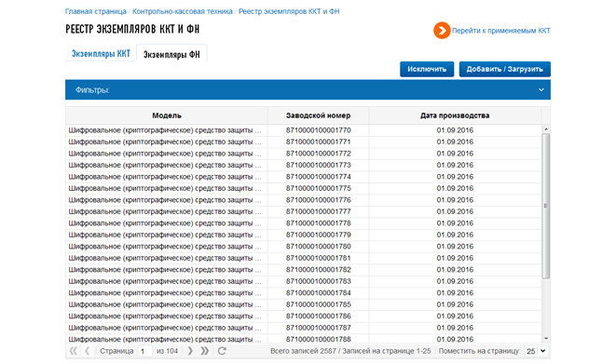Open Главная страница breadcrumb link
Image resolution: width=616 pixels, height=364 pixels.
point(96,11)
